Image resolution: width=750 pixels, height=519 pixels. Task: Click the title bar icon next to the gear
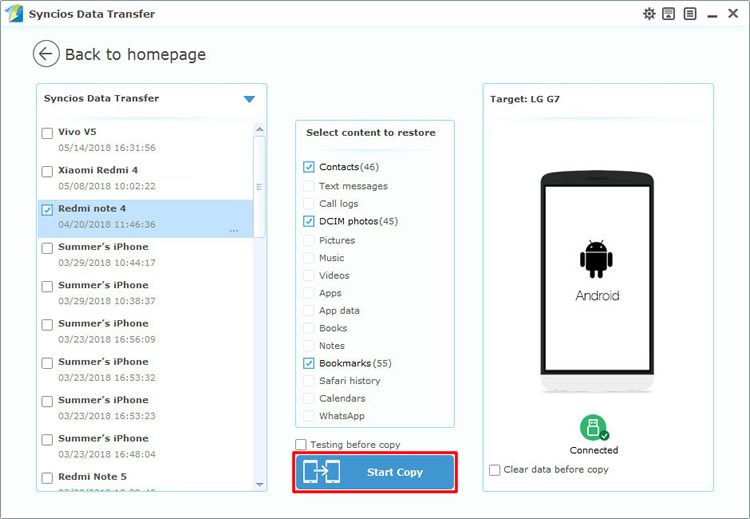[x=668, y=14]
